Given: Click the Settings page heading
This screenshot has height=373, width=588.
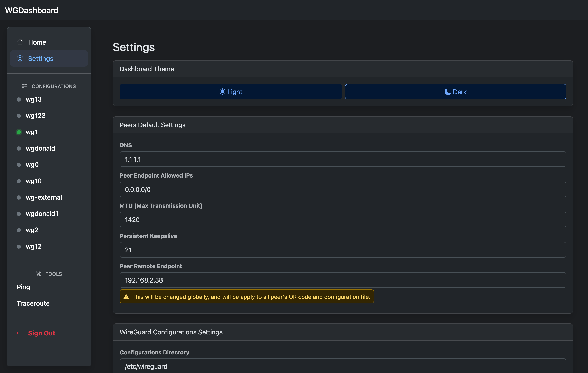Looking at the screenshot, I should (134, 47).
